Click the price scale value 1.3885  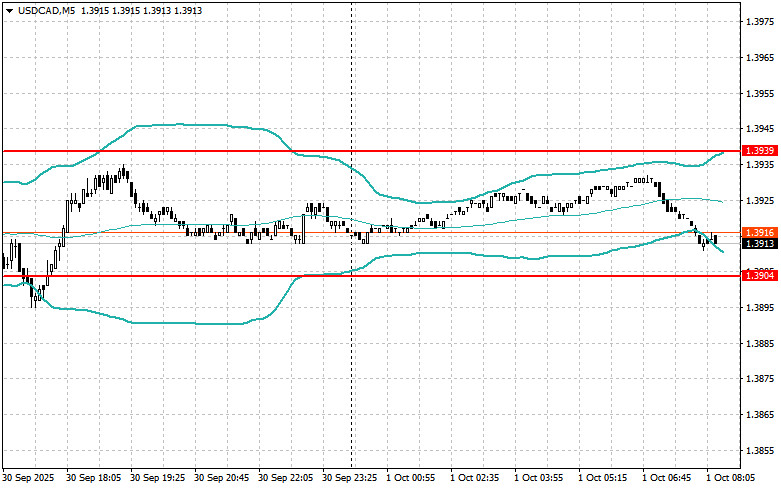tap(760, 343)
